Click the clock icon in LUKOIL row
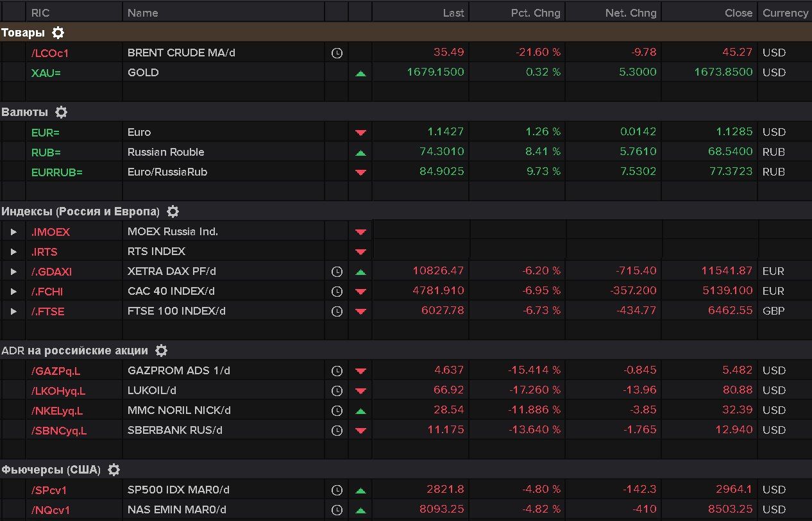Viewport: 812px width, 521px height. point(337,390)
